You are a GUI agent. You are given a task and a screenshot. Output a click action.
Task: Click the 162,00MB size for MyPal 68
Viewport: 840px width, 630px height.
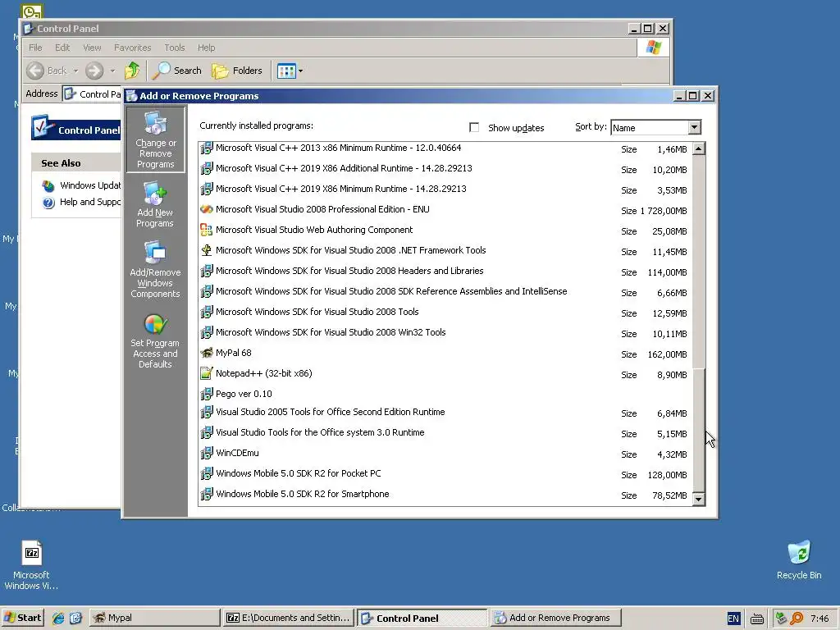667,354
